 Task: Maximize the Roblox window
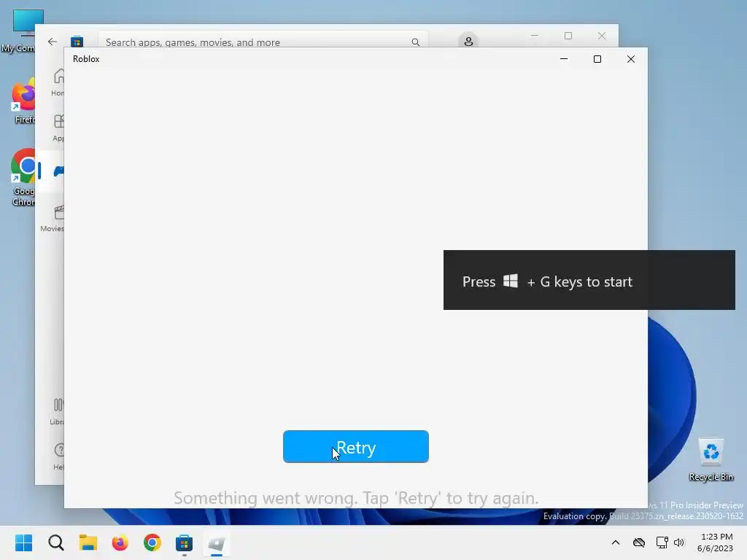click(597, 59)
